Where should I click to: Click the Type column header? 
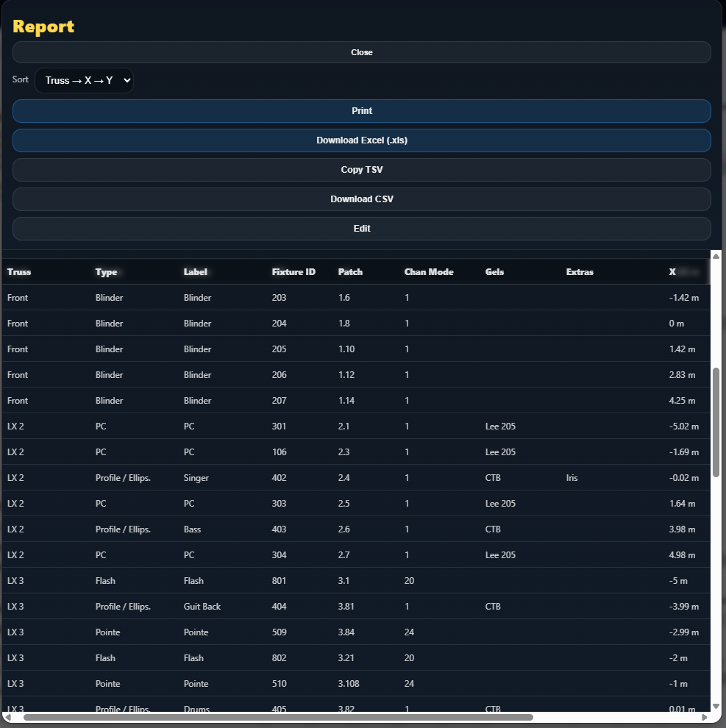[x=107, y=271]
